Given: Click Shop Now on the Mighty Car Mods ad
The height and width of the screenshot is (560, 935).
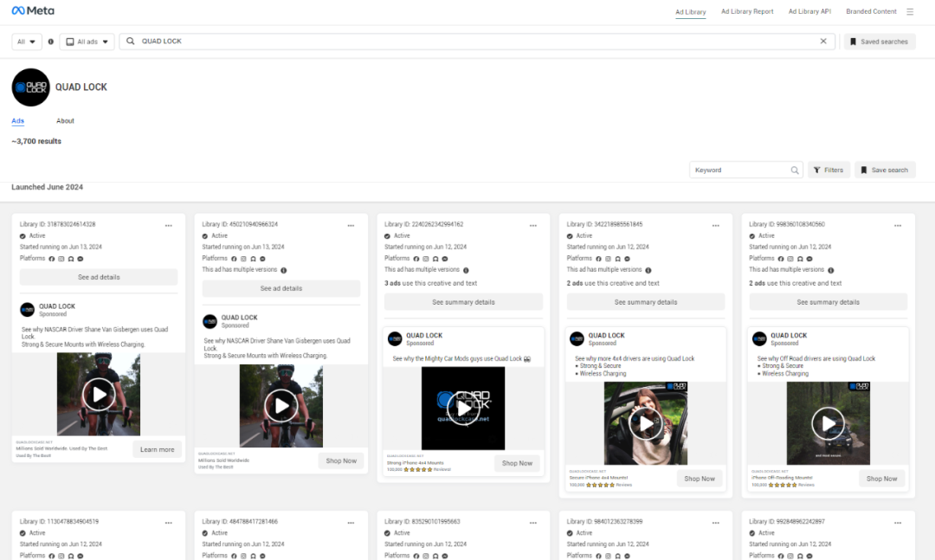Looking at the screenshot, I should coord(517,463).
